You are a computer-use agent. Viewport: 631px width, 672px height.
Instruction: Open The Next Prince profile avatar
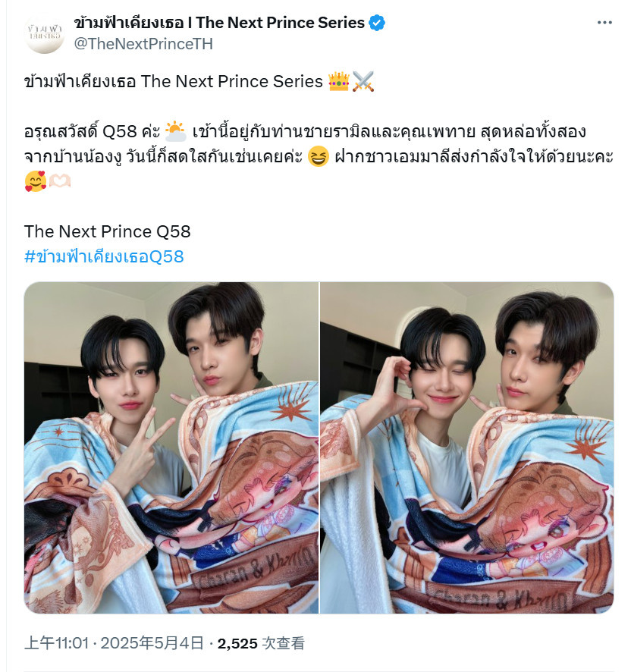[x=45, y=33]
